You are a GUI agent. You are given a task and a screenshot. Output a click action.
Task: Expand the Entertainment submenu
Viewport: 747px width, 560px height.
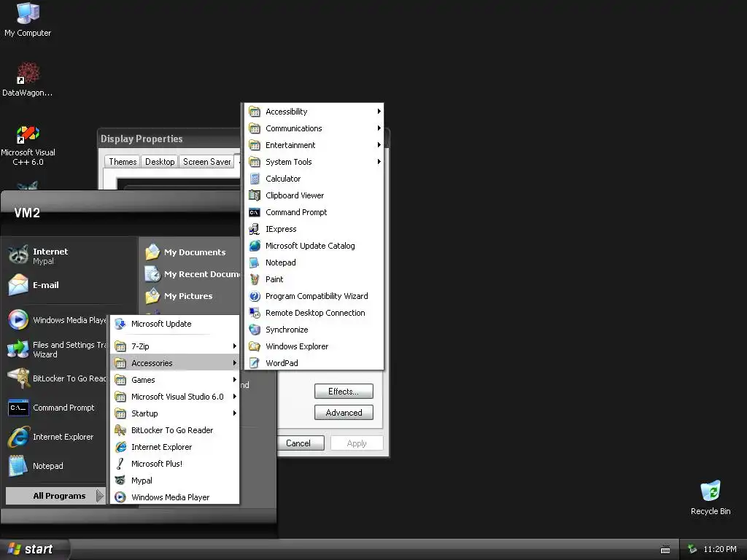(x=314, y=145)
